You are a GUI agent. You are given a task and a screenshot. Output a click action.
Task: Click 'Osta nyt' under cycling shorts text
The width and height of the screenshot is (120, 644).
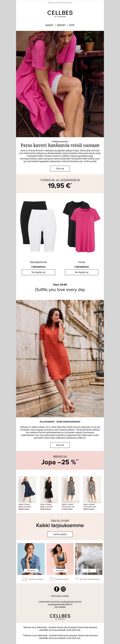pos(60,169)
